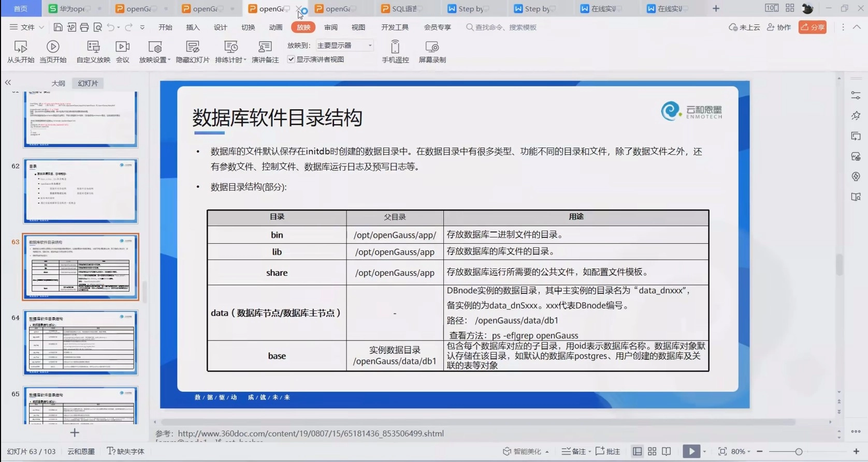
Task: Click the zoom slider handle
Action: [x=799, y=452]
